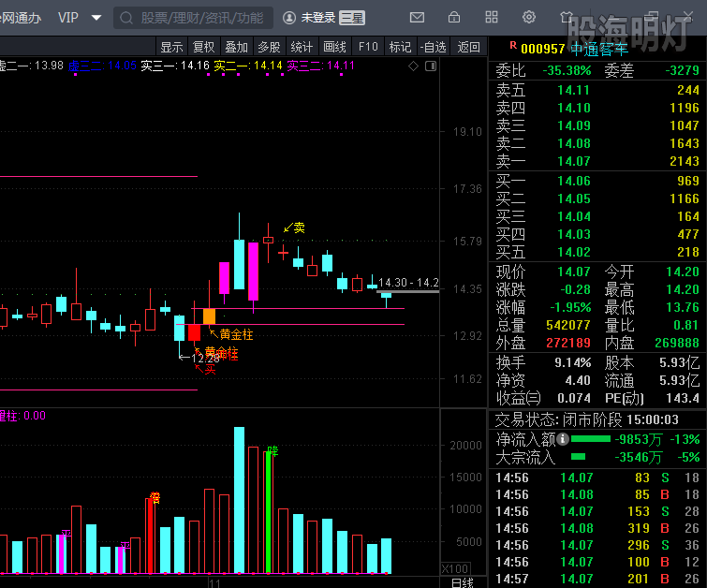Image resolution: width=707 pixels, height=588 pixels.
Task: Click the 净流入额 green bar
Action: coord(590,439)
